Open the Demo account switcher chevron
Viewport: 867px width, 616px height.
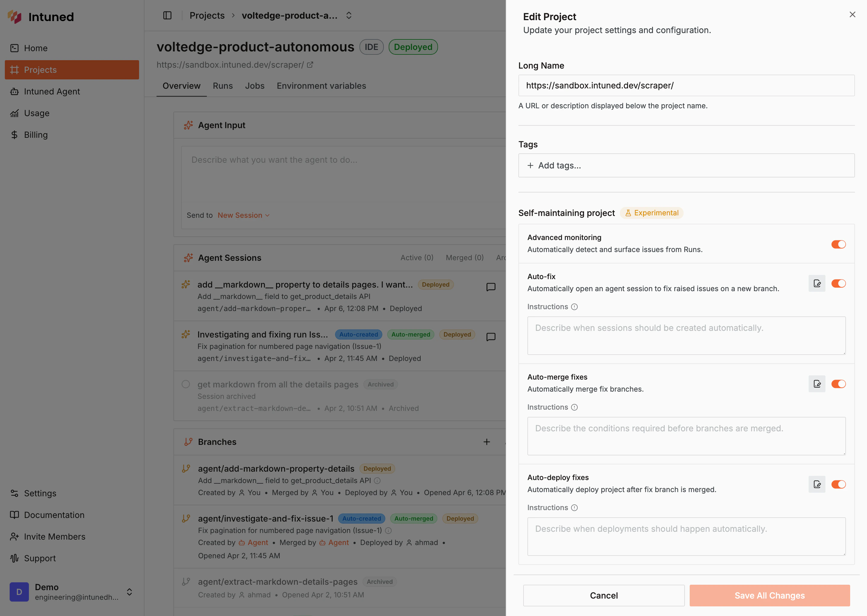tap(129, 592)
